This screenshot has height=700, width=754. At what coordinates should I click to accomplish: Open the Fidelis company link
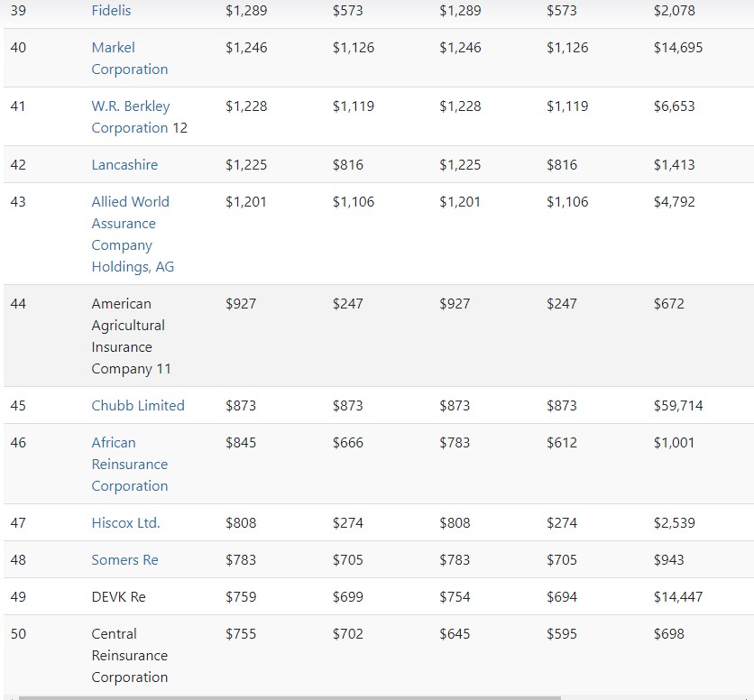click(x=111, y=11)
